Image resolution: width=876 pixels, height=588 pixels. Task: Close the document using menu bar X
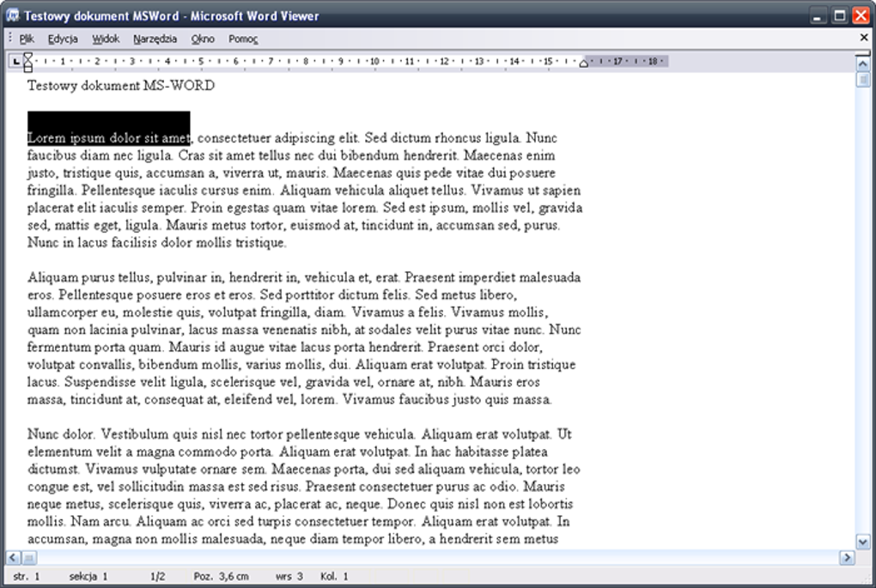[x=864, y=38]
